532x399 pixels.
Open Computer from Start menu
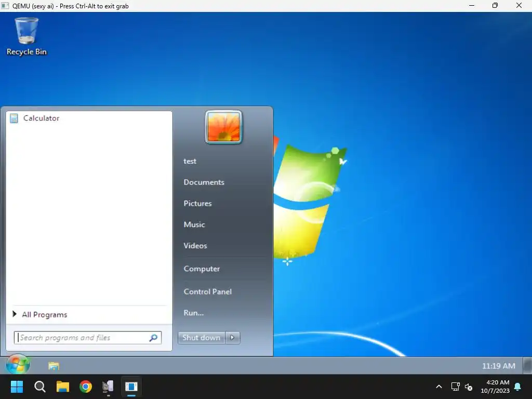click(202, 269)
